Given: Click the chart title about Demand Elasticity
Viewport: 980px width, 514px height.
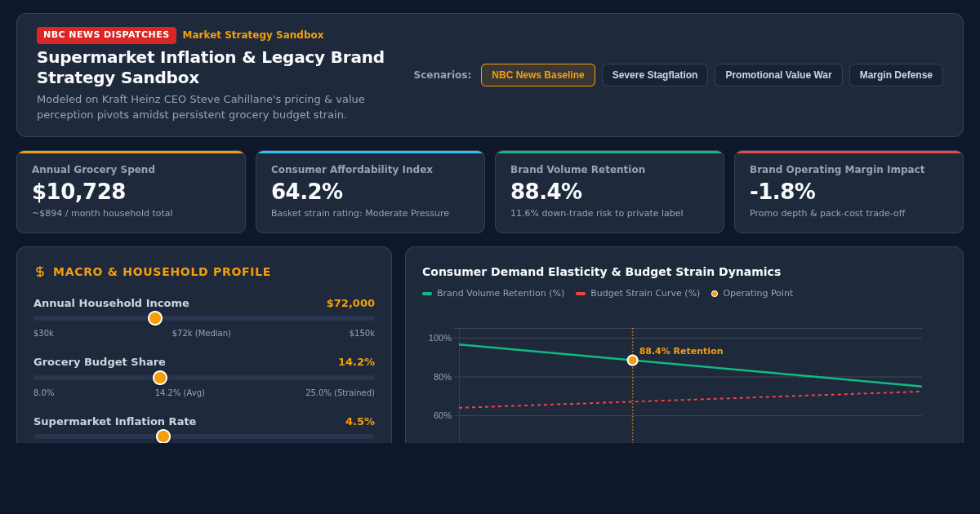Looking at the screenshot, I should coord(601,272).
